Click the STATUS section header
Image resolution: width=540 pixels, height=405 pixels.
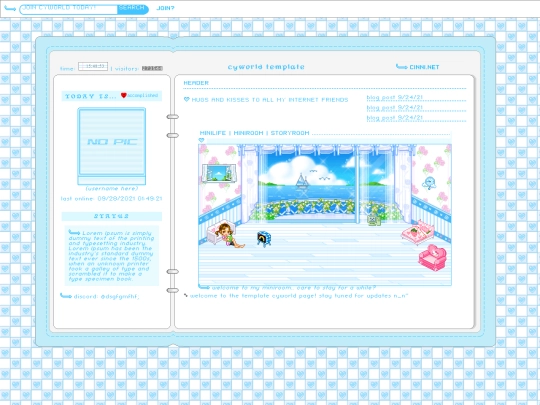[x=112, y=216]
